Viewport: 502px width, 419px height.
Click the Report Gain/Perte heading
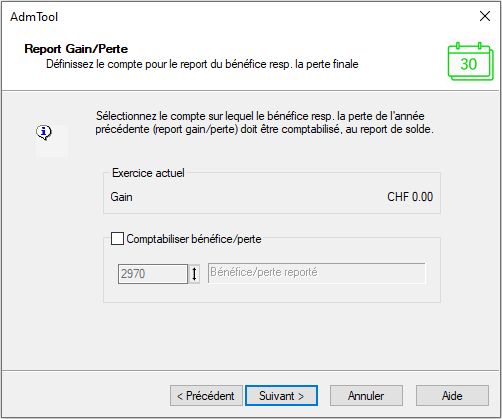coord(76,49)
